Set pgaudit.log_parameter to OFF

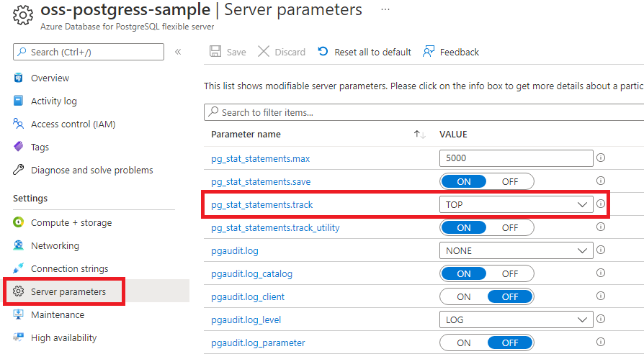tap(510, 342)
